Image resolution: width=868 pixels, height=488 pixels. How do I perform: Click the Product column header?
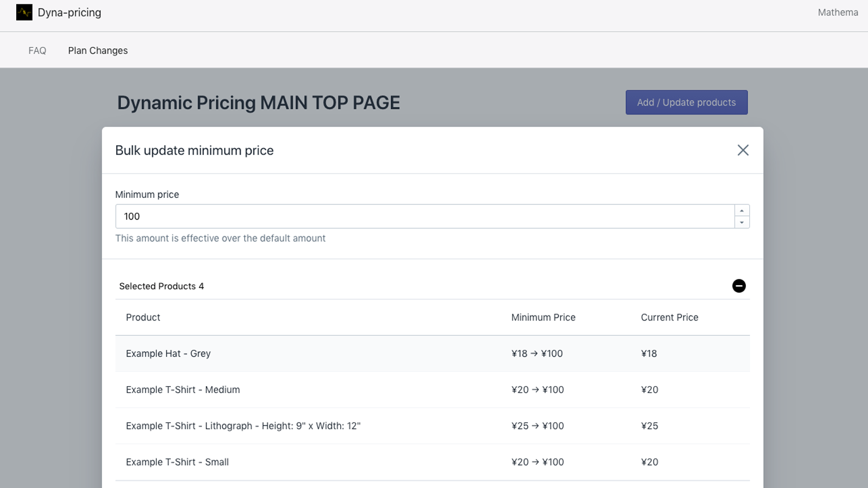click(x=143, y=318)
